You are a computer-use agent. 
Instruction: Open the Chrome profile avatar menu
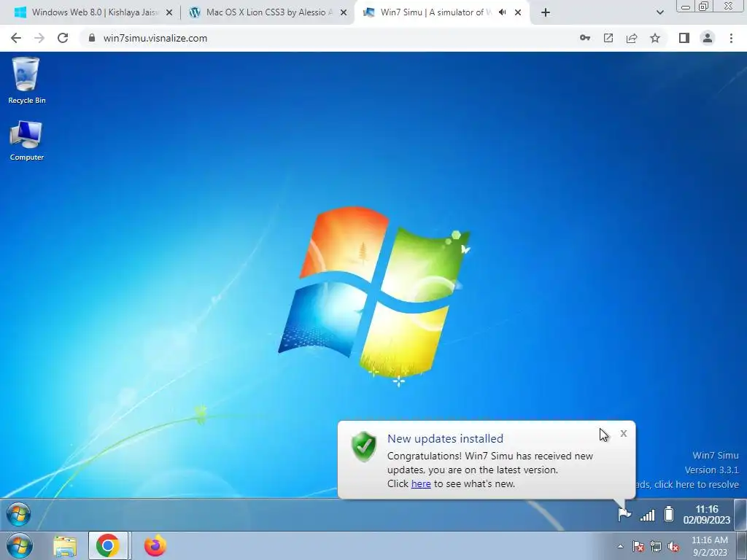click(x=708, y=38)
